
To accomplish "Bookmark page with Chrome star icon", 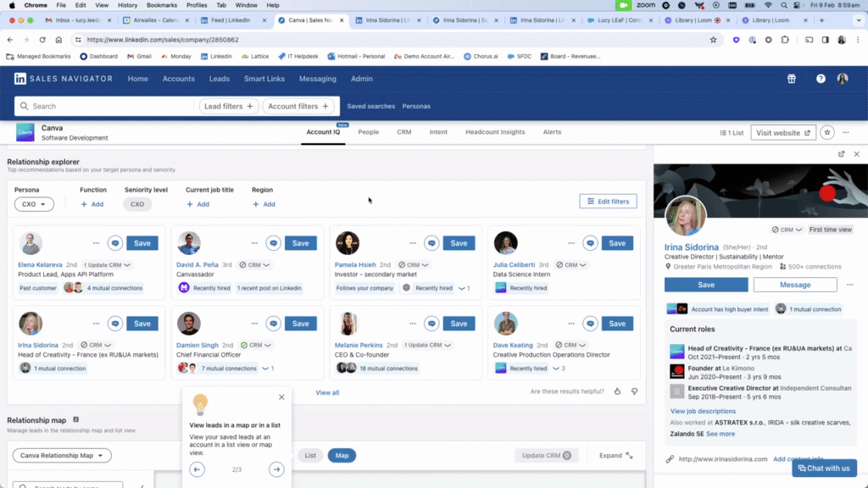I will click(713, 40).
